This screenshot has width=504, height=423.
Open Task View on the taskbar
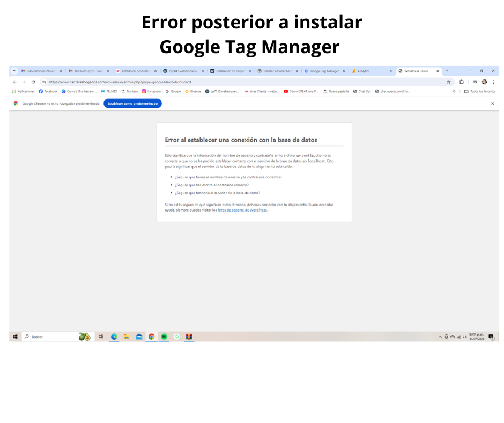tap(101, 337)
